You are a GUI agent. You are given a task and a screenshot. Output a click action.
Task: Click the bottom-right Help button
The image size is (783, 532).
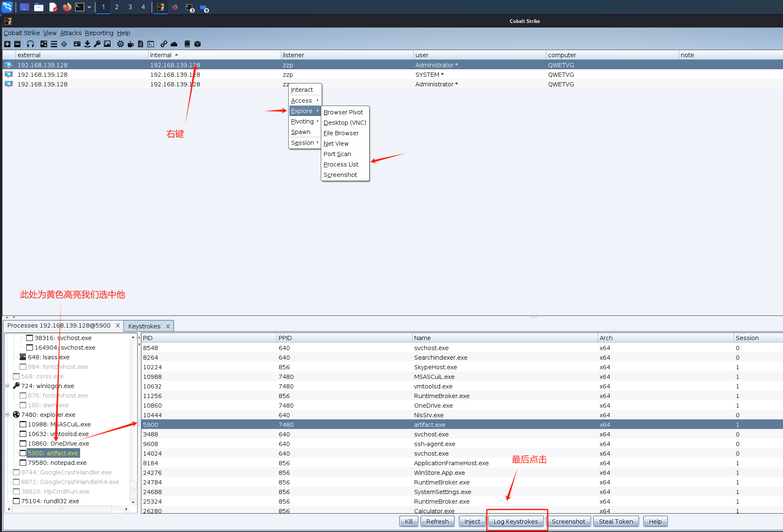(655, 522)
